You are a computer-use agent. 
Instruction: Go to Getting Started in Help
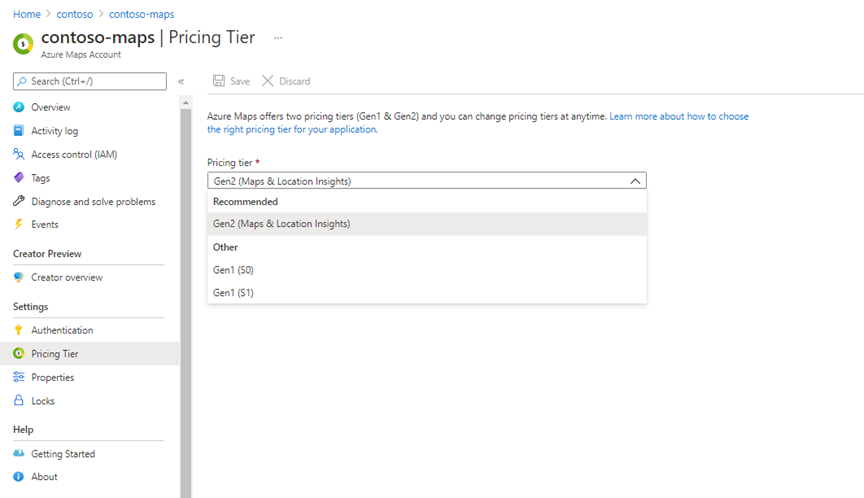(x=63, y=454)
